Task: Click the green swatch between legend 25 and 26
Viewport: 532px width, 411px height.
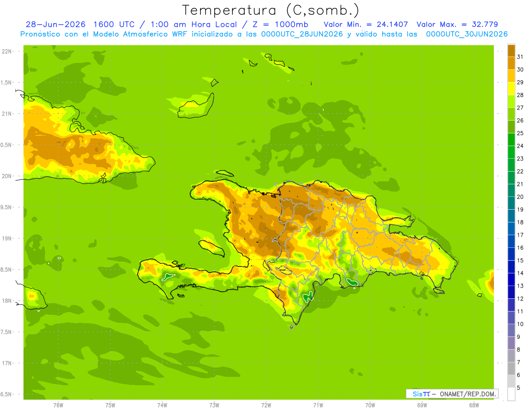Action: pyautogui.click(x=511, y=126)
